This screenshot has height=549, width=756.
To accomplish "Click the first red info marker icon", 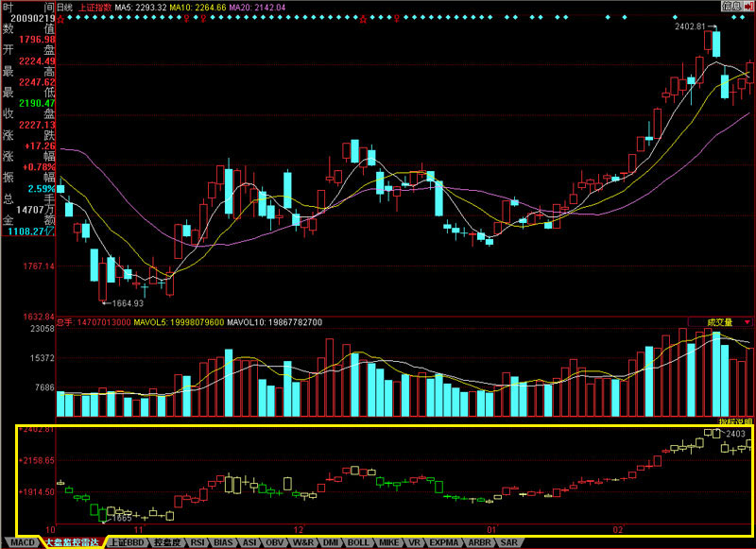I will (60, 17).
